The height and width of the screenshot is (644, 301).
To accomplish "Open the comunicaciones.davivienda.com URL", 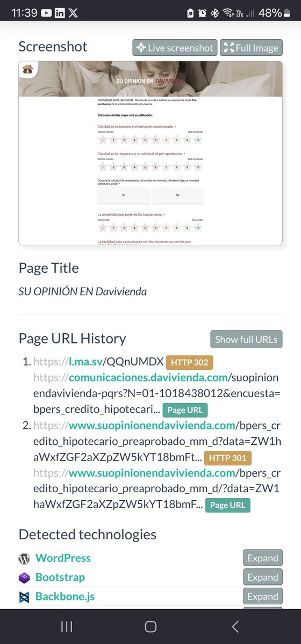I will [157, 394].
